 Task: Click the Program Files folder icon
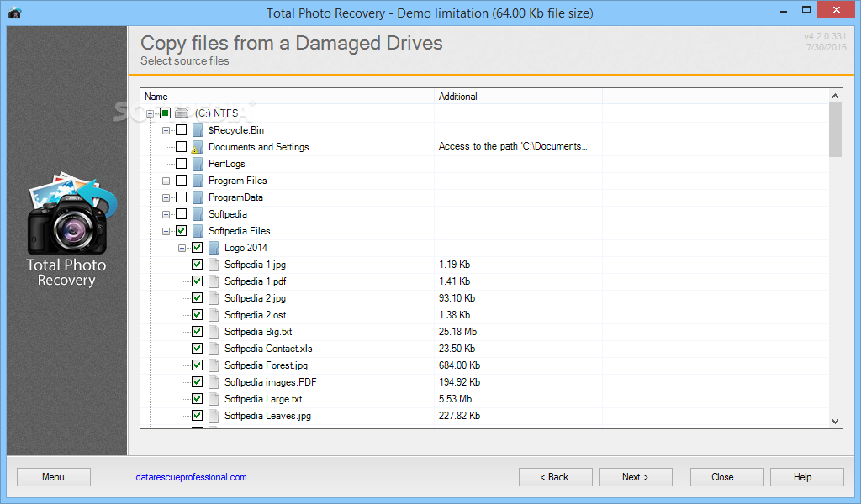pyautogui.click(x=198, y=181)
